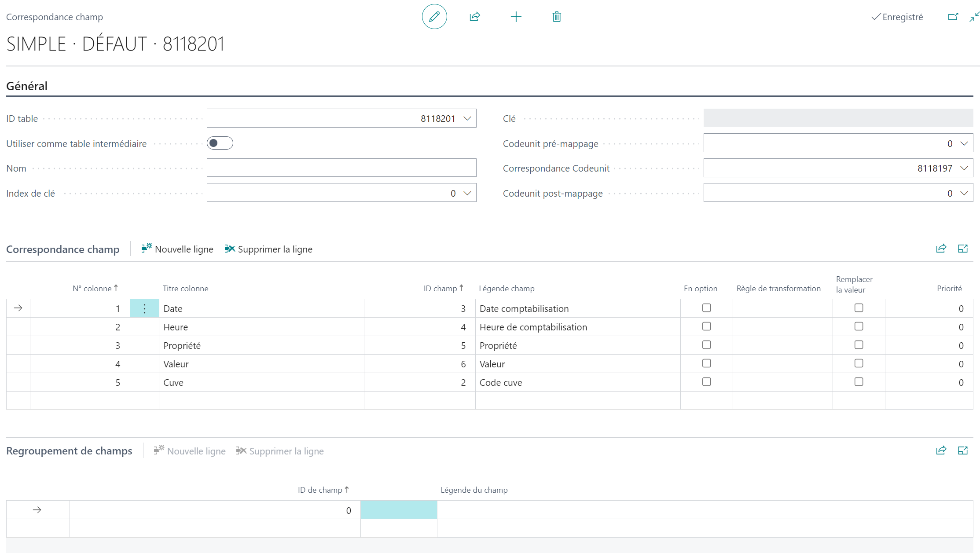
Task: Open Index de clé dropdown
Action: pos(467,193)
